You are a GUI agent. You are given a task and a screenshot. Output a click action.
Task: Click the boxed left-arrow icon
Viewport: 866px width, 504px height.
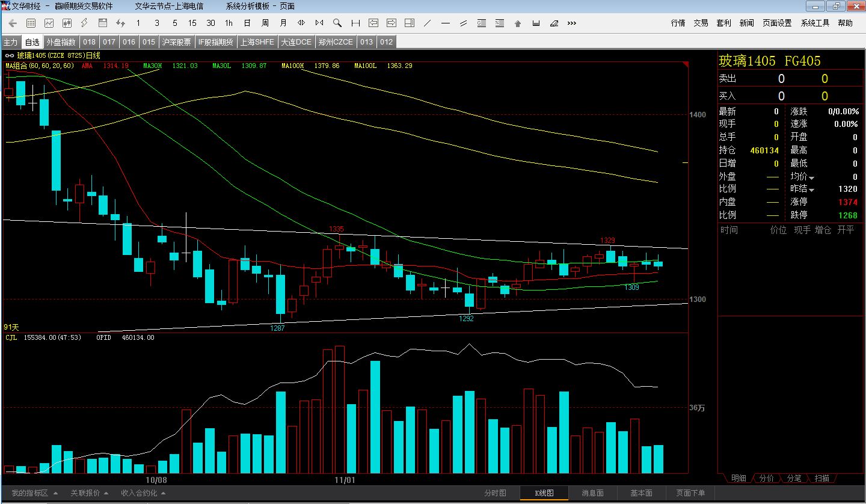pyautogui.click(x=373, y=23)
